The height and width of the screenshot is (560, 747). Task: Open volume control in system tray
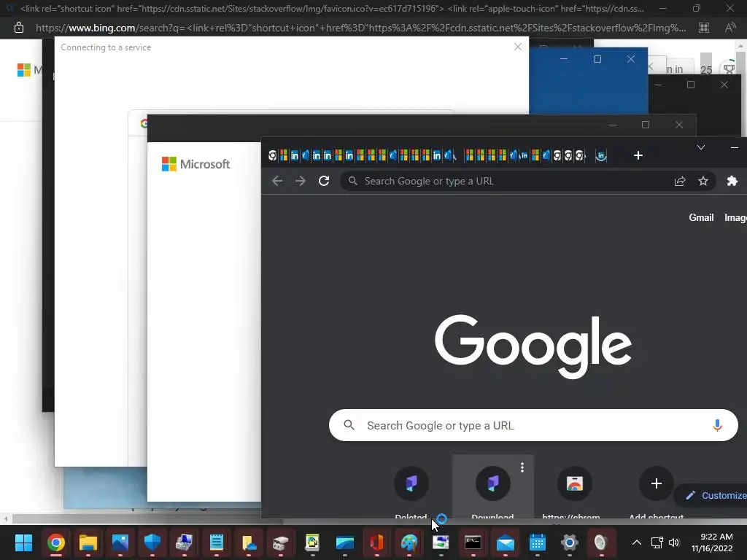pos(673,542)
